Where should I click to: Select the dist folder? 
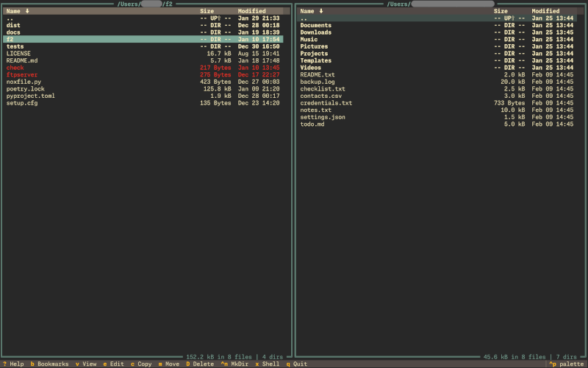pyautogui.click(x=143, y=25)
